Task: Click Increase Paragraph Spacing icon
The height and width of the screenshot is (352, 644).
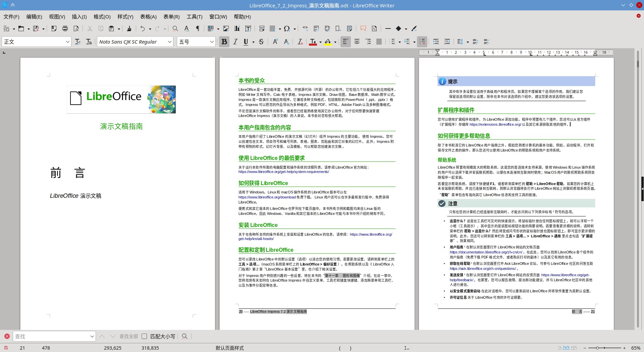Action: pyautogui.click(x=475, y=42)
